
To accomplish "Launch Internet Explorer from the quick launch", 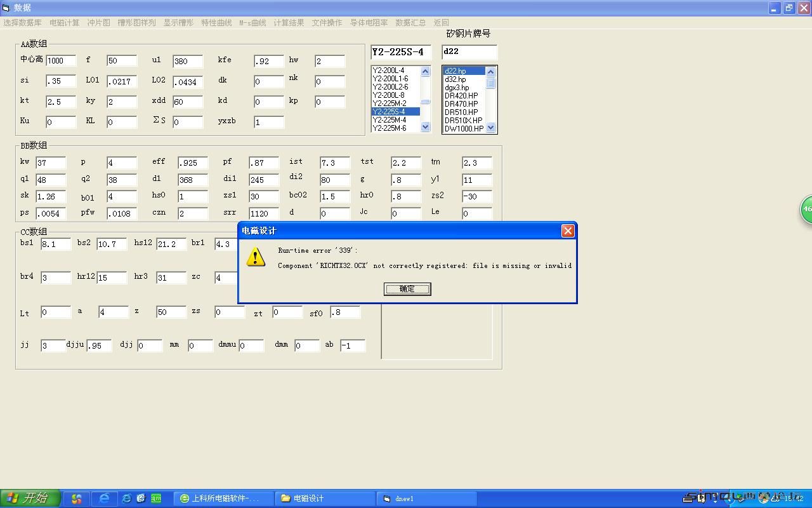I will click(104, 498).
